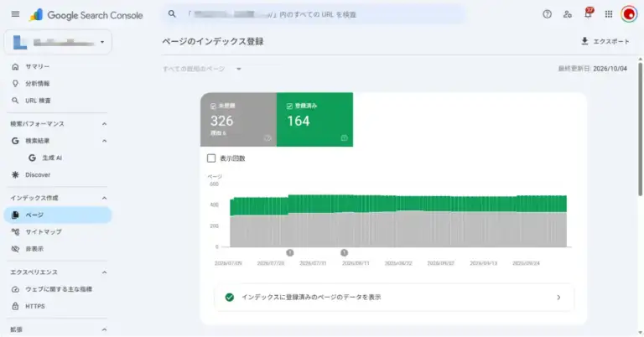
Task: Open the Google apps grid
Action: (609, 14)
